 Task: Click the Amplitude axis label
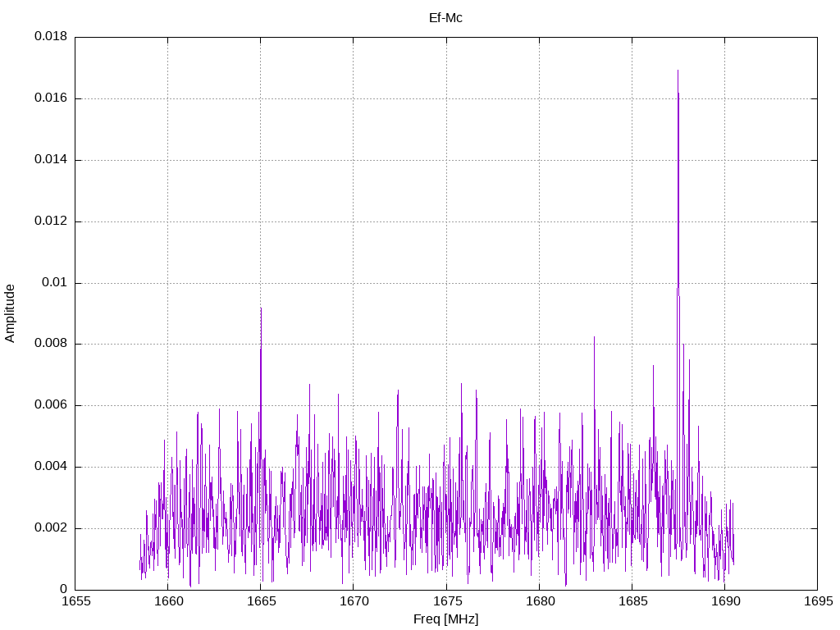tap(10, 313)
